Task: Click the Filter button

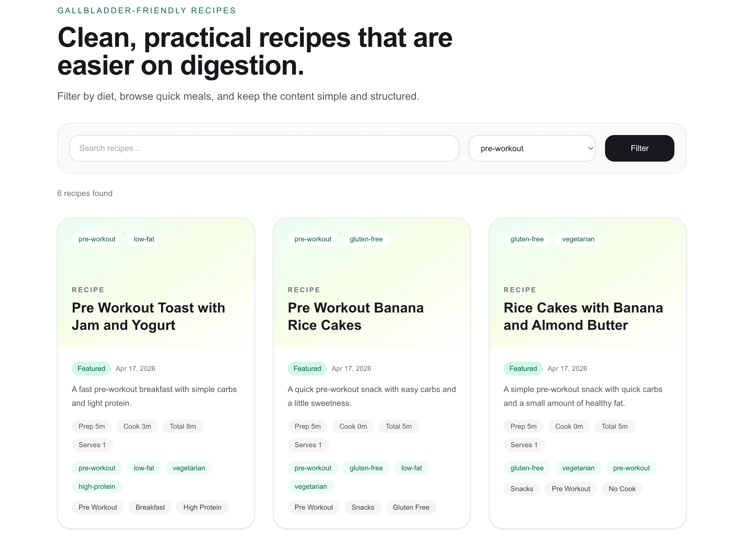Action: [639, 148]
